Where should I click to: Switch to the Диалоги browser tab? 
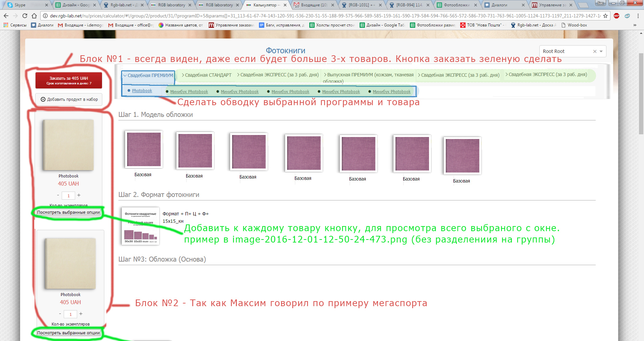tap(503, 5)
